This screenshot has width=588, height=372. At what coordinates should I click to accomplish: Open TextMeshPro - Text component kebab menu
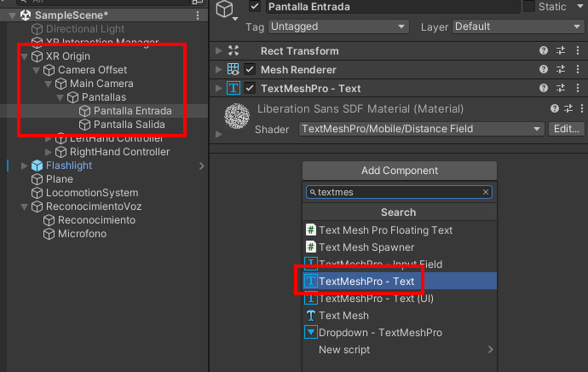(x=579, y=89)
